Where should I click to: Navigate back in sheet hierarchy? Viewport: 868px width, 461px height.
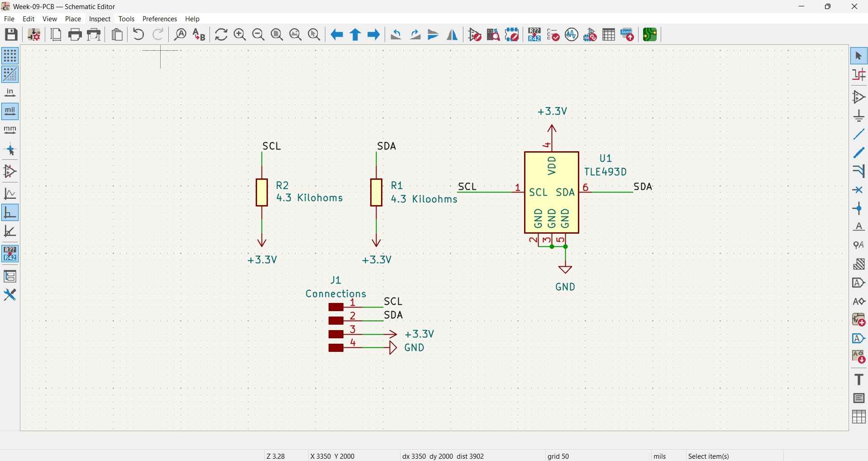click(337, 34)
